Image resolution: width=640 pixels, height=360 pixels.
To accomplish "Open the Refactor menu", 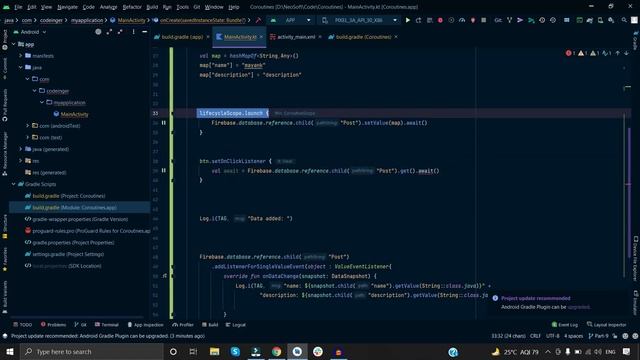I will pos(132,7).
